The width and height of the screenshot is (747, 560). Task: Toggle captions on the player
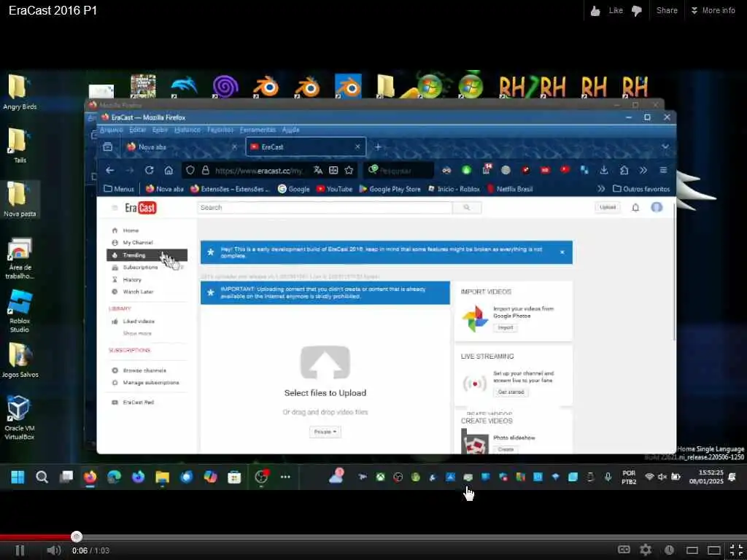624,550
